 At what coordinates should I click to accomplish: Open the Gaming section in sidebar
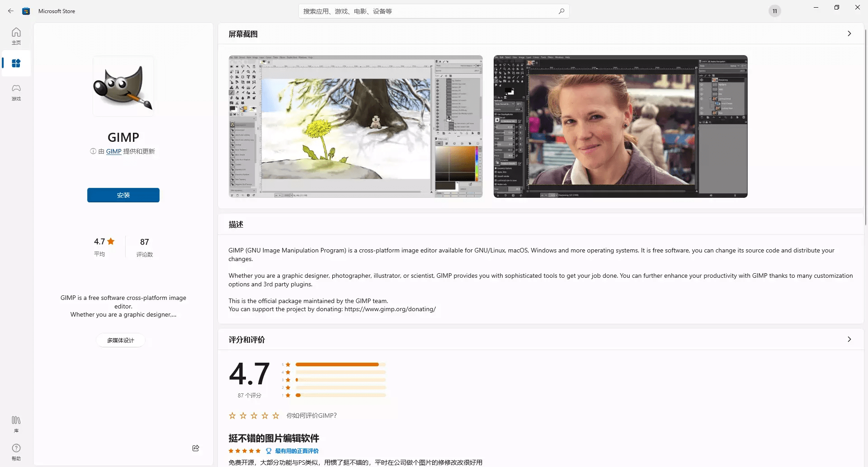(x=16, y=92)
